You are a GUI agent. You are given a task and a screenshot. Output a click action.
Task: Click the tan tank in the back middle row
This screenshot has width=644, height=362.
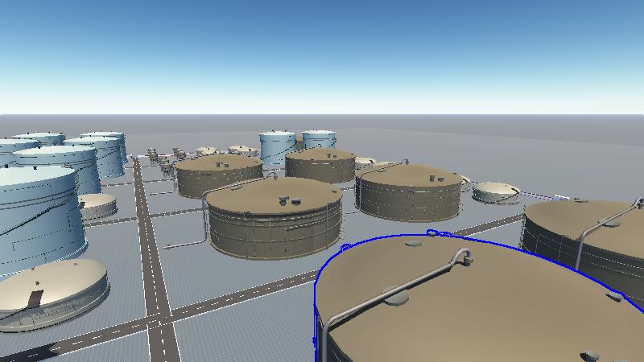pyautogui.click(x=320, y=165)
